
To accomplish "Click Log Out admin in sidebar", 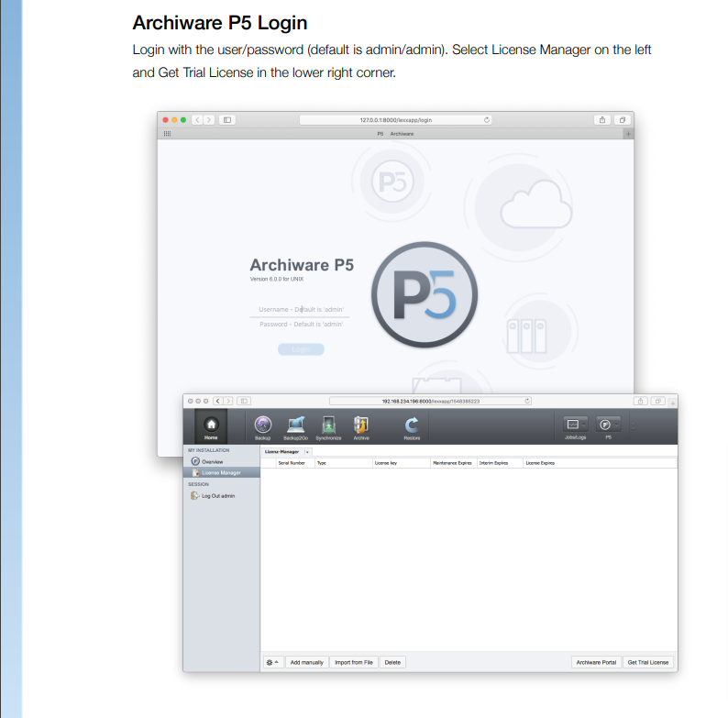I will (x=217, y=495).
